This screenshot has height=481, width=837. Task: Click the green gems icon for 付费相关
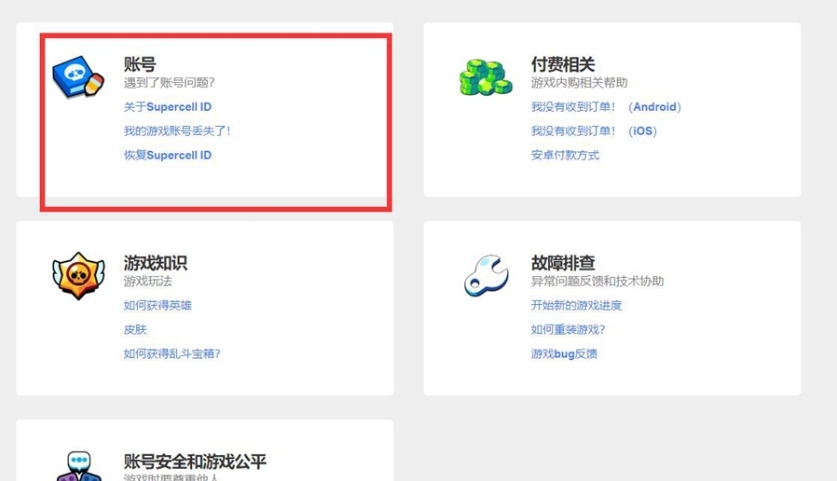click(x=485, y=76)
